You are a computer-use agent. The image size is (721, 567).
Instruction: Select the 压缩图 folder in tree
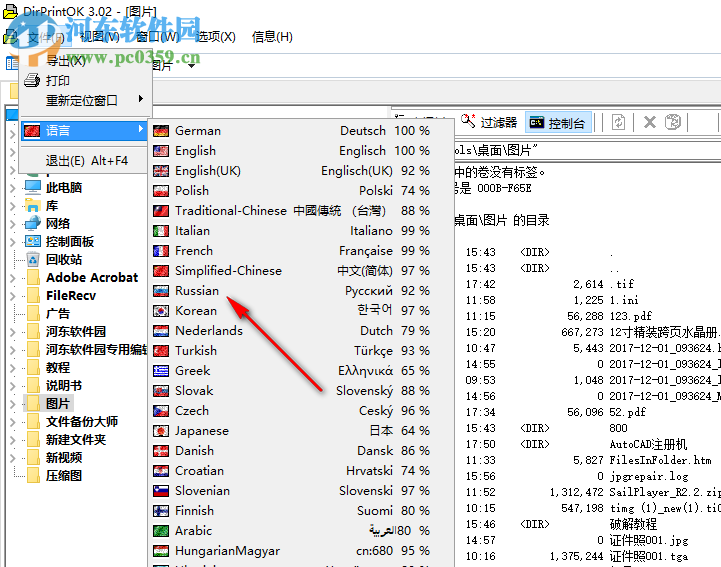click(x=63, y=475)
